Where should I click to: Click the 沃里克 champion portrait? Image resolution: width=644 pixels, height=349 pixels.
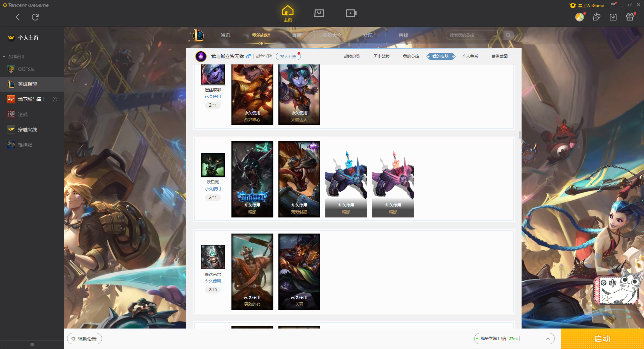point(213,164)
